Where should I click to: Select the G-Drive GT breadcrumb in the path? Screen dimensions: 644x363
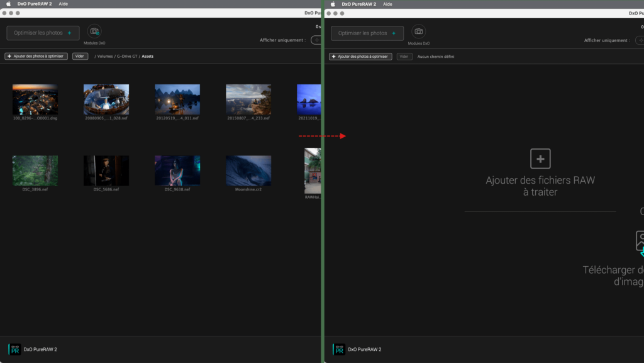127,56
